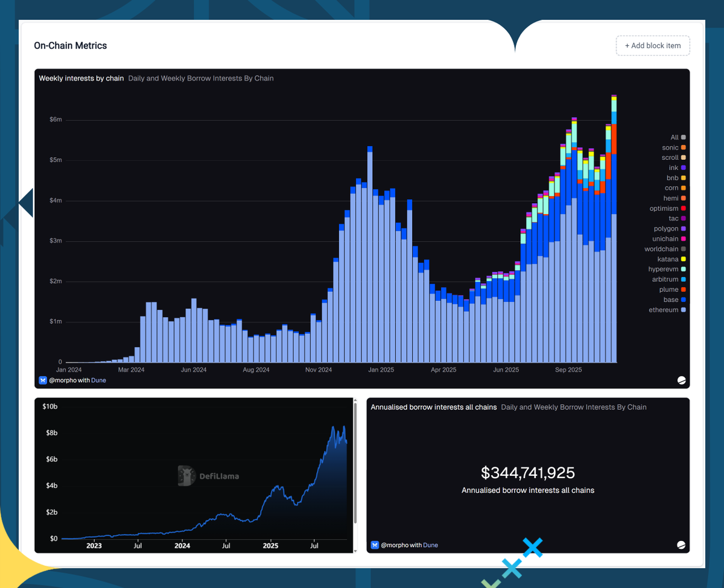Select the katana legend label
Screen dimensions: 724x588
(x=668, y=259)
